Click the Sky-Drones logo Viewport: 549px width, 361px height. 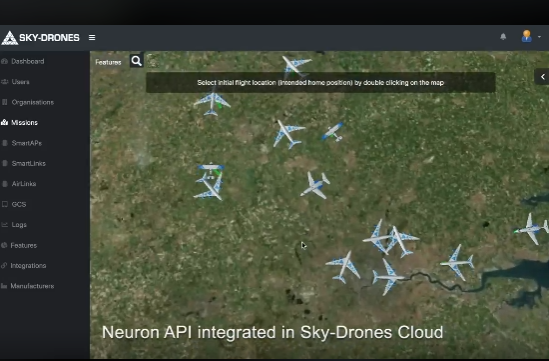pyautogui.click(x=41, y=37)
